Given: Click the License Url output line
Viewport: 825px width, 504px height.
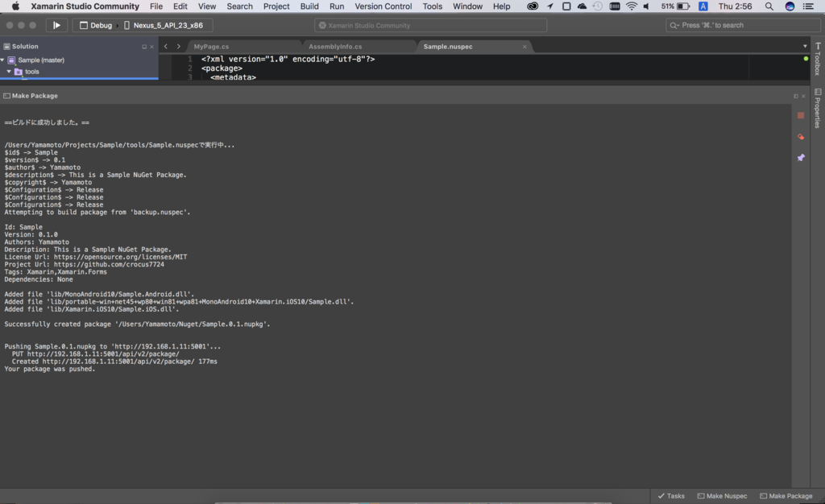Looking at the screenshot, I should pos(96,257).
